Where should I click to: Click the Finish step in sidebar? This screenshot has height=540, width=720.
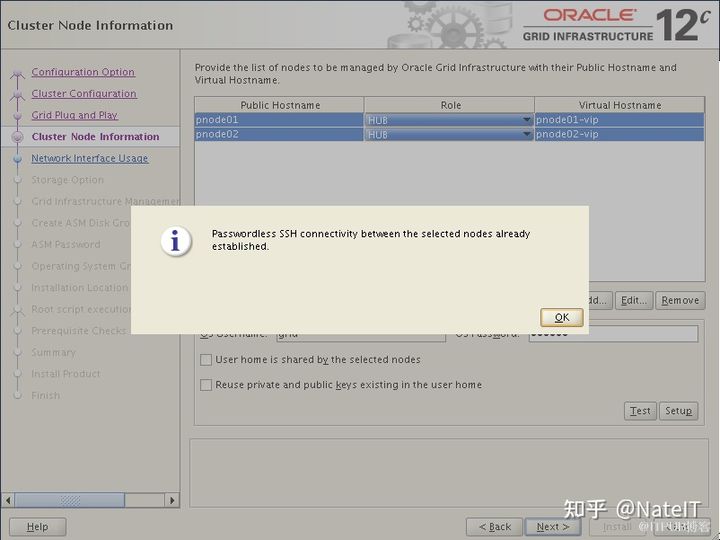tap(45, 396)
